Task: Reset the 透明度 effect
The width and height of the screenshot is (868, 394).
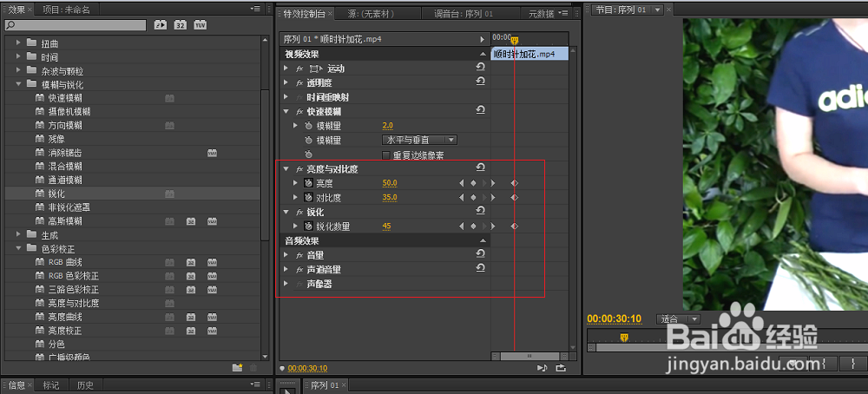Action: 481,82
